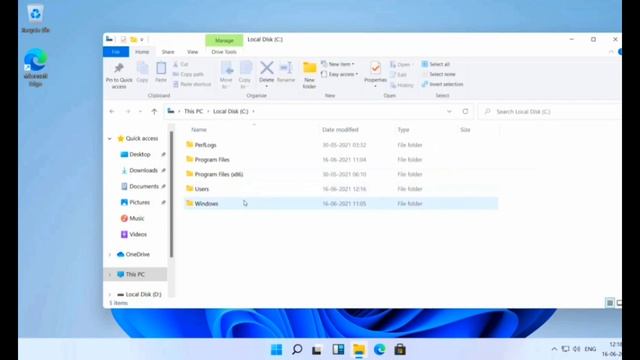640x360 pixels.
Task: Open Music in the navigation pane
Action: click(x=136, y=218)
